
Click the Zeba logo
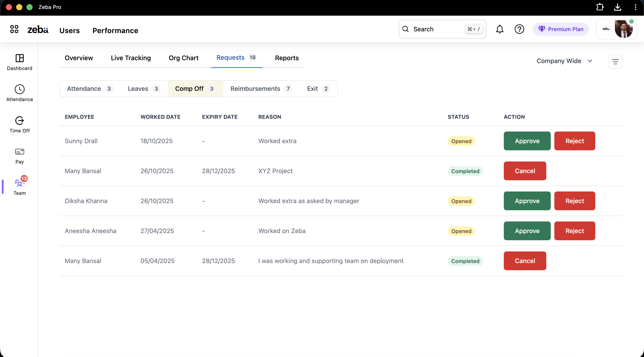38,30
